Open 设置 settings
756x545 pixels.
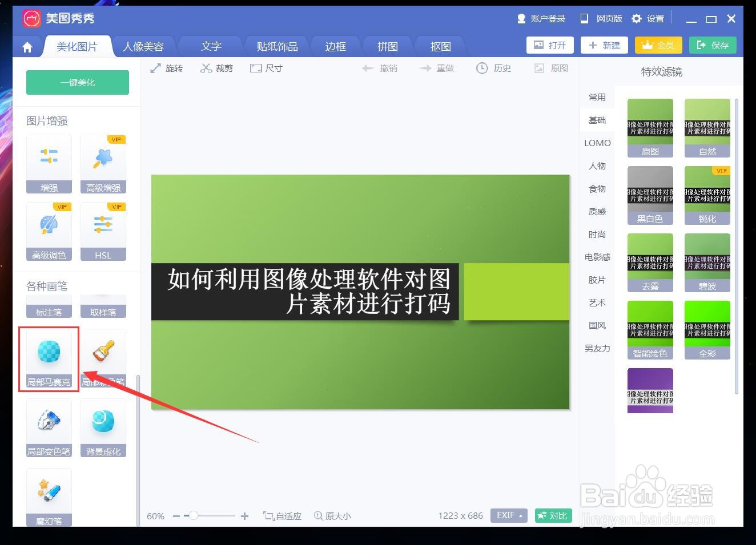point(648,19)
